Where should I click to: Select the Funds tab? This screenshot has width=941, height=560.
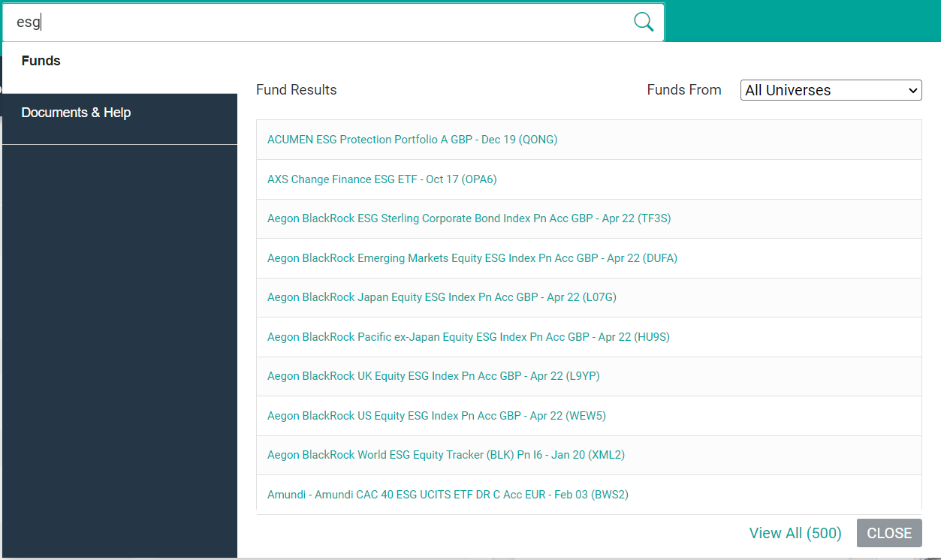pos(41,61)
